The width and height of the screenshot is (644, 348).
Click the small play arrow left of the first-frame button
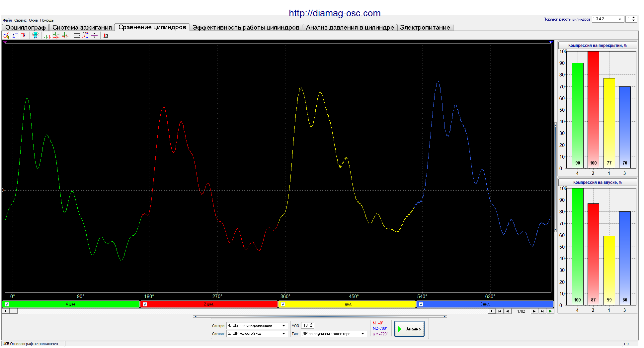pos(492,311)
